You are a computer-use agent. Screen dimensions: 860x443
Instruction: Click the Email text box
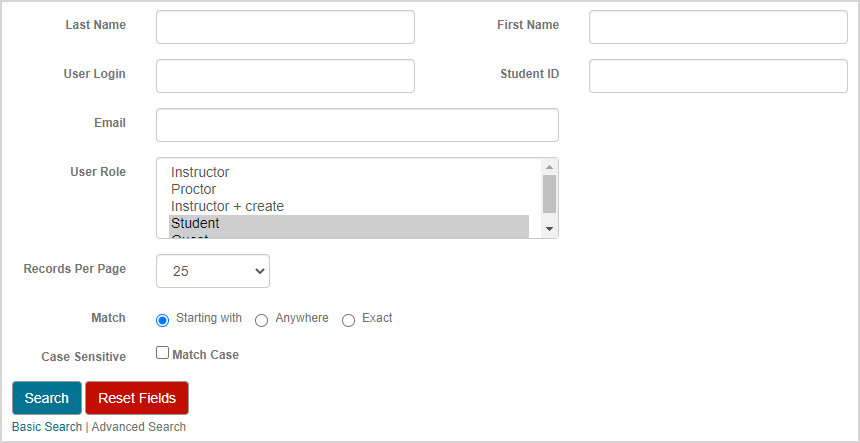tap(357, 125)
